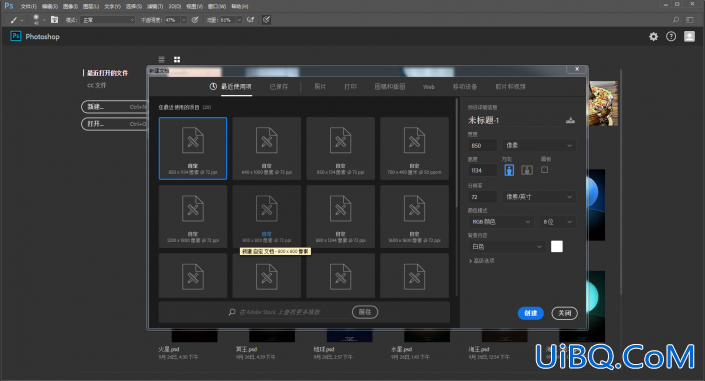Screen dimensions: 705x381
Task: Click the user account avatar icon
Action: click(x=689, y=36)
